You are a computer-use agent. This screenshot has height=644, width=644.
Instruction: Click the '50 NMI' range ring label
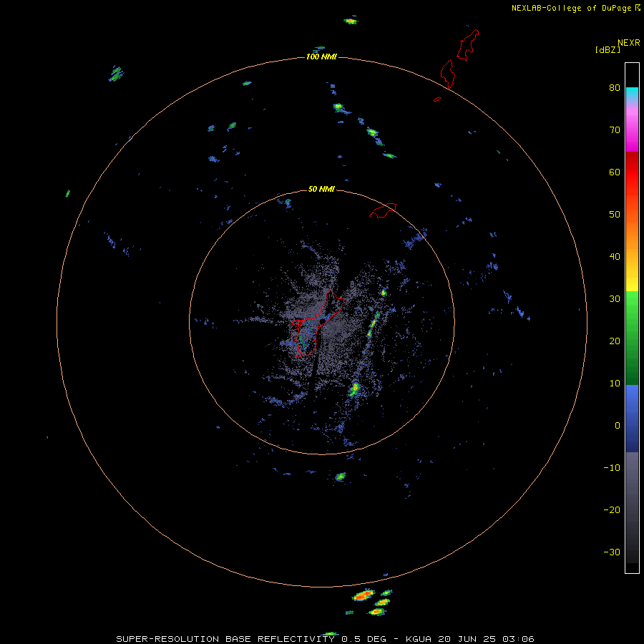pos(321,190)
